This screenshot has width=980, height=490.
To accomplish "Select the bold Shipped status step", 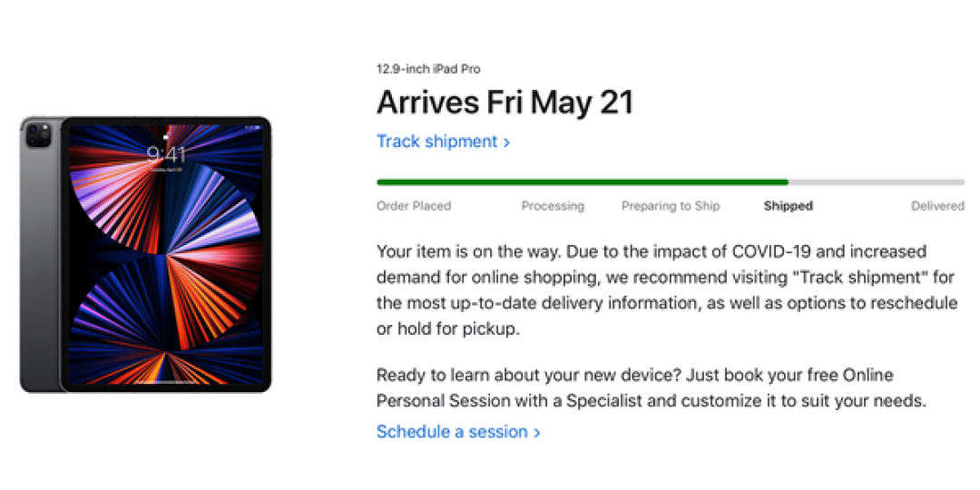I will 789,206.
